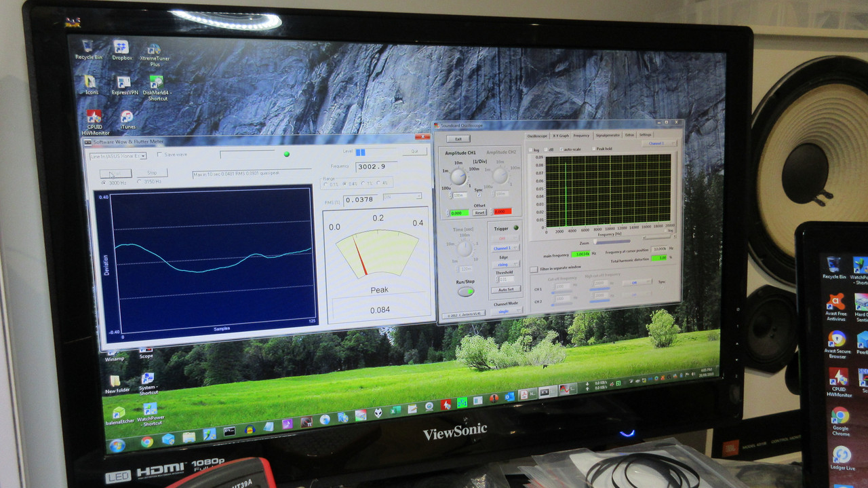Image resolution: width=868 pixels, height=488 pixels.
Task: Open the Windows Start orb
Action: coord(117,446)
